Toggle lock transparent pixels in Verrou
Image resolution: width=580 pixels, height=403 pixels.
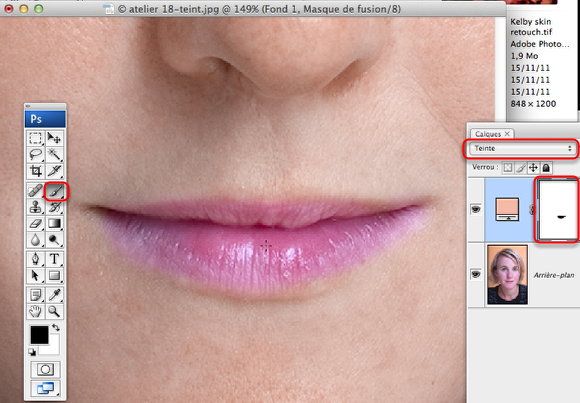[508, 168]
